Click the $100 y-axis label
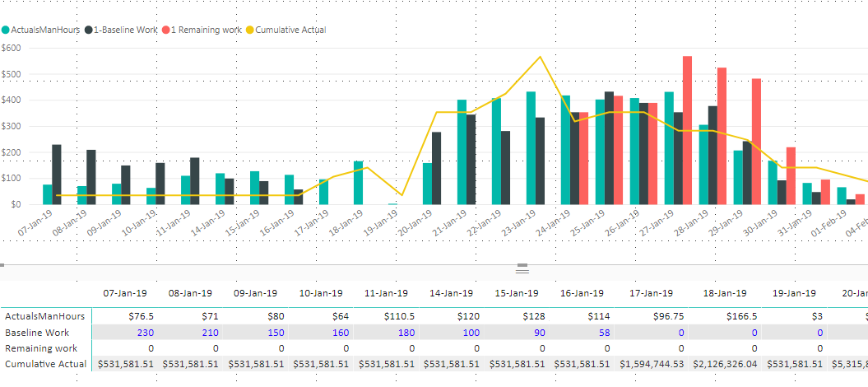This screenshot has width=868, height=387. point(11,179)
